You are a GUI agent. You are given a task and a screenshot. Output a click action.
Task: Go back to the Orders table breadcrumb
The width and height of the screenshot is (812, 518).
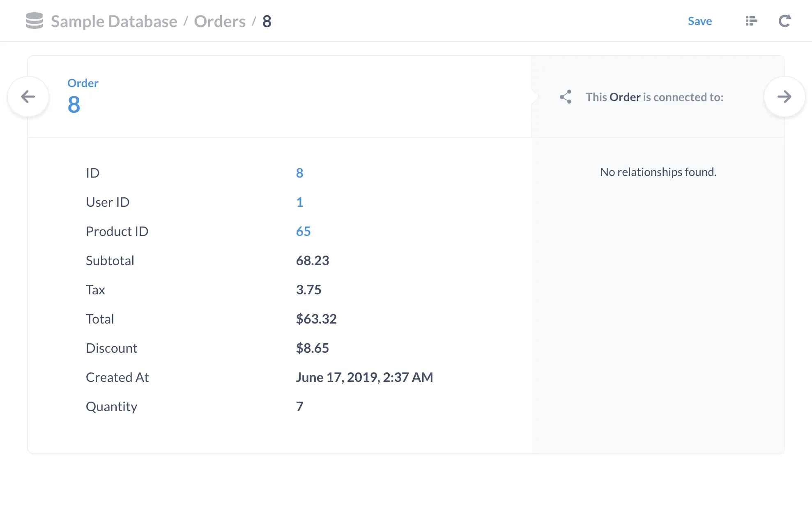219,21
